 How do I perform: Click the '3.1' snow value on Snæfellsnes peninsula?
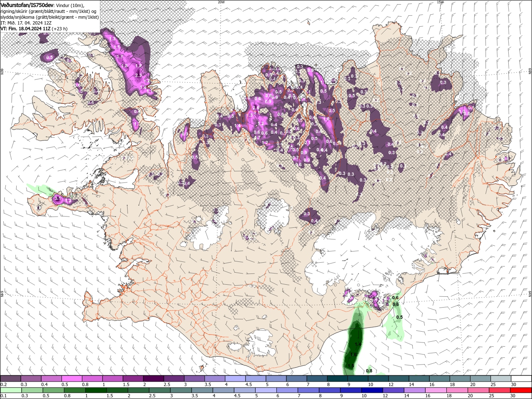(58, 199)
